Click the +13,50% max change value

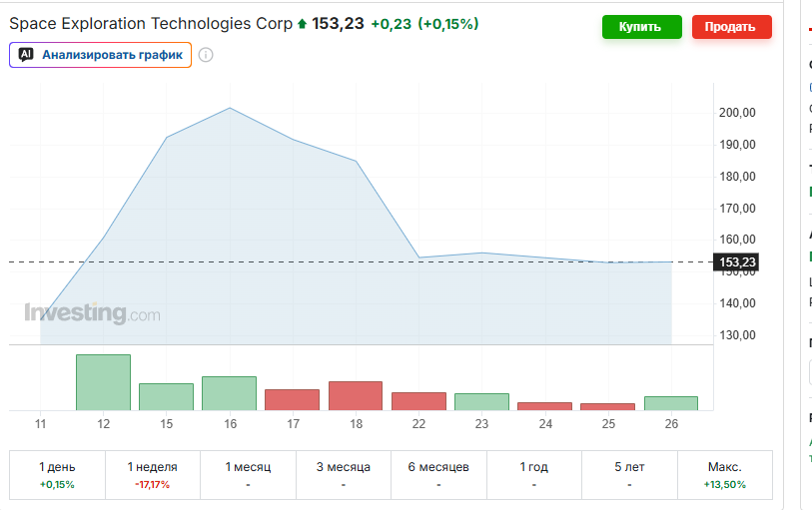724,485
